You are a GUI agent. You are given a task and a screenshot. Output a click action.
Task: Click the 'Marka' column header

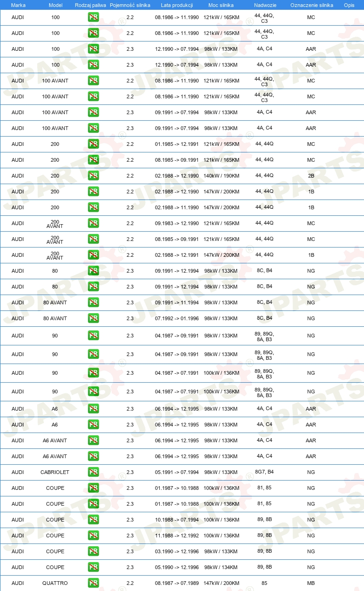[18, 5]
